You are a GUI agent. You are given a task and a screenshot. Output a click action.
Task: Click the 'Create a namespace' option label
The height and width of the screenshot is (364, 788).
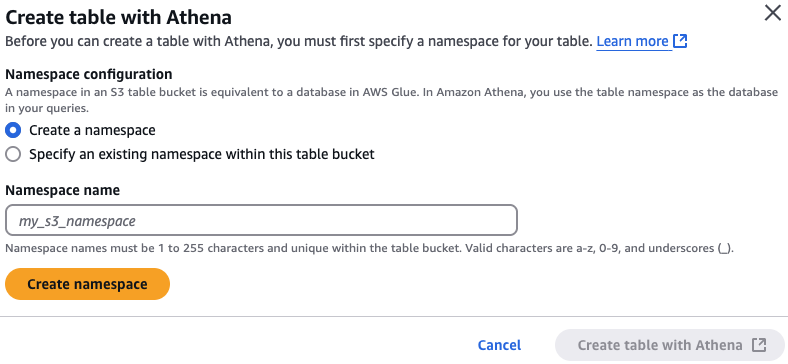click(x=92, y=131)
